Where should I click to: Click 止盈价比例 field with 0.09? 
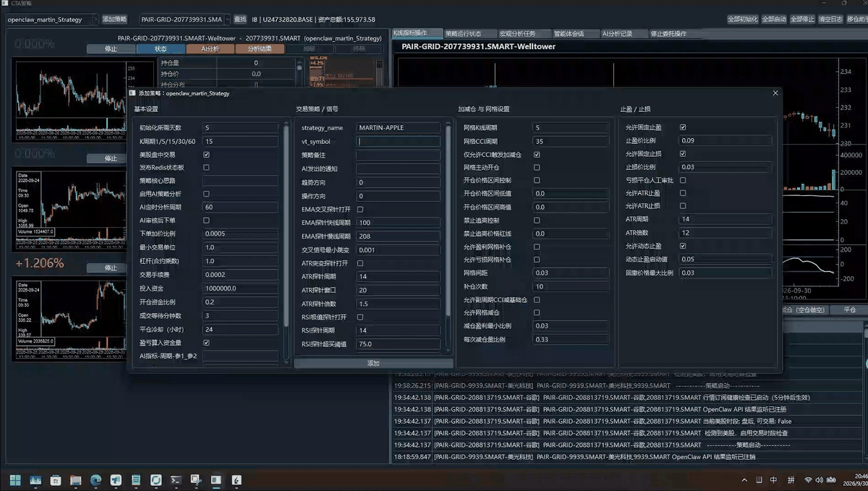(x=726, y=140)
